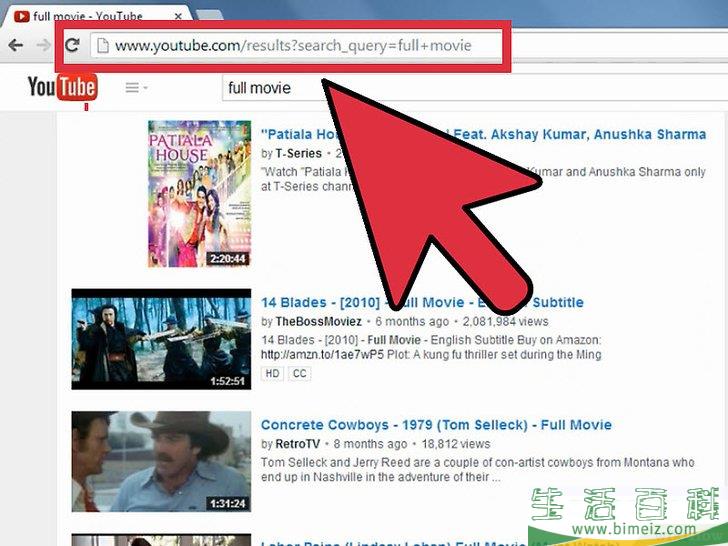Open the 14 Blades video thumbnail
This screenshot has height=546, width=728.
click(x=161, y=339)
